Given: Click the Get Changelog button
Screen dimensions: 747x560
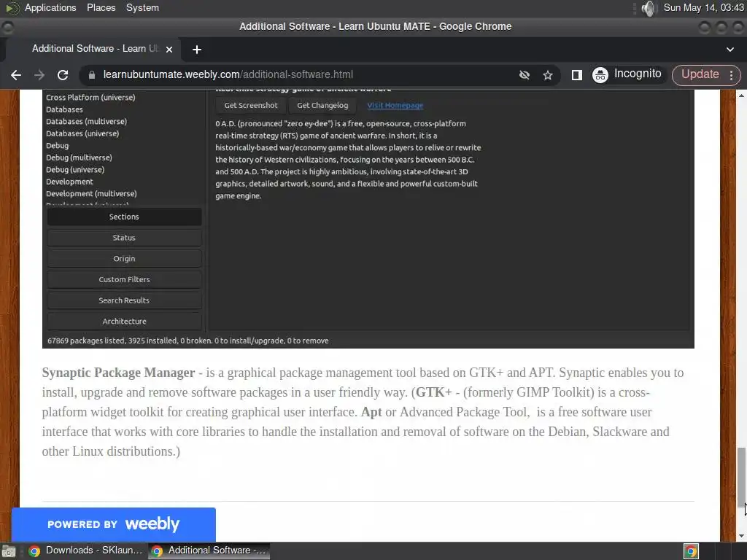Looking at the screenshot, I should click(x=322, y=105).
